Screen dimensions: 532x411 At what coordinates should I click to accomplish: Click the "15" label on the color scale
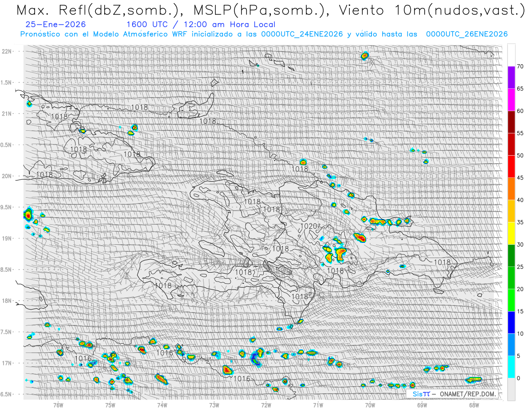[x=520, y=311]
